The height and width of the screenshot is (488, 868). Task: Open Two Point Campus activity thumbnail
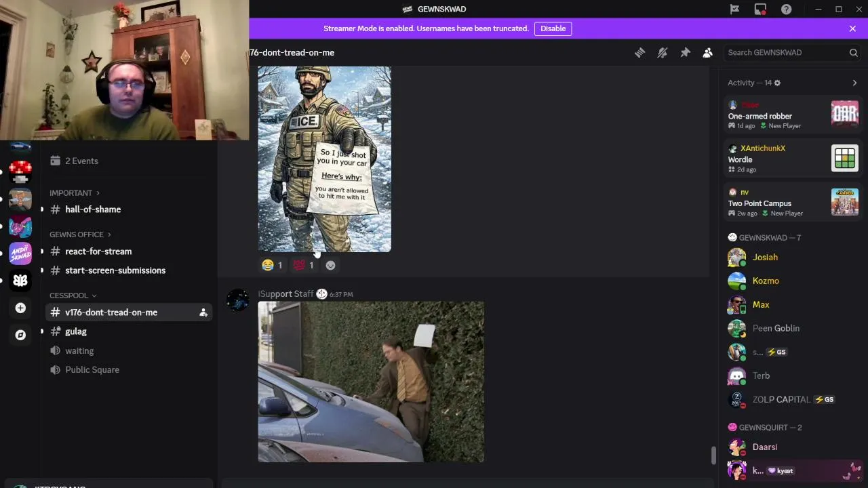pyautogui.click(x=845, y=201)
